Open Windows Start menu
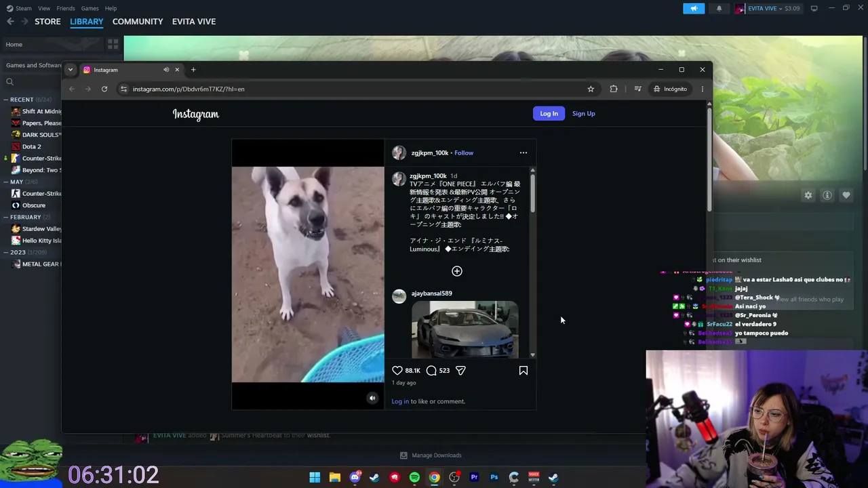Screen dimensions: 868x488 pos(315,477)
